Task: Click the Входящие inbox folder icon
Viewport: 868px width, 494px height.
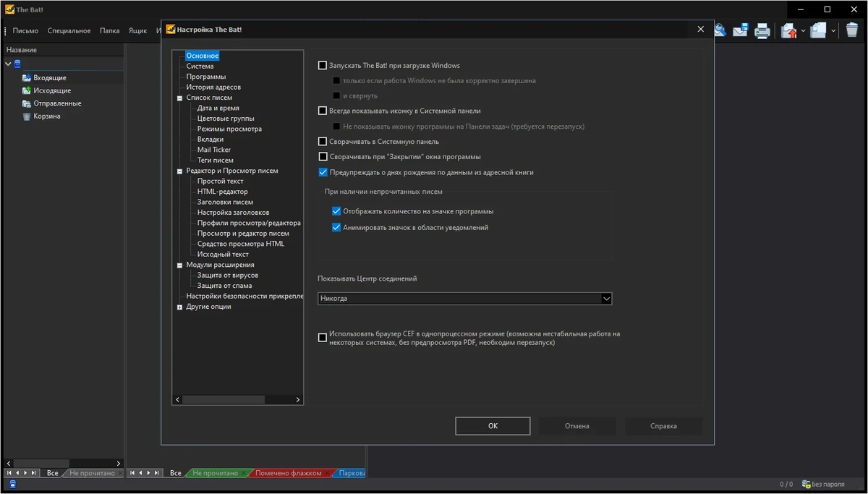Action: point(27,77)
